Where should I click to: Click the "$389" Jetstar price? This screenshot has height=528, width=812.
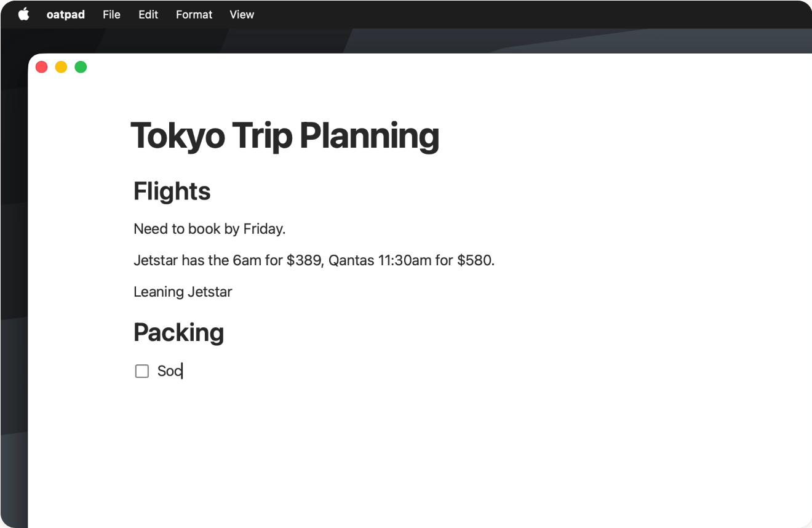(x=304, y=260)
